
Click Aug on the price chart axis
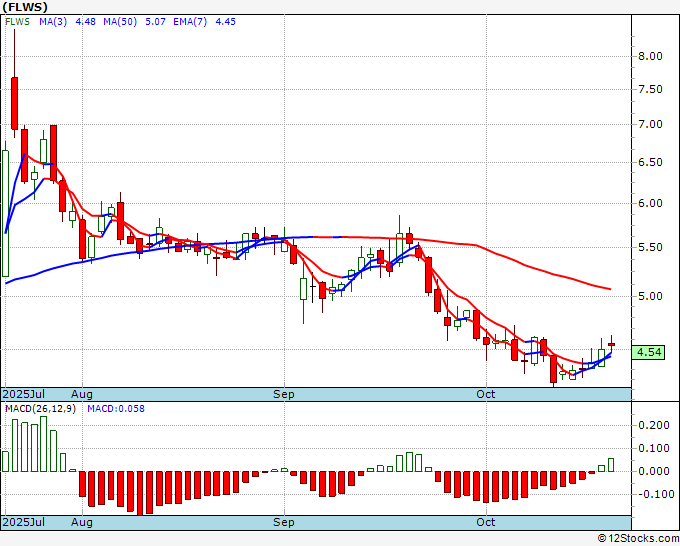tap(82, 394)
